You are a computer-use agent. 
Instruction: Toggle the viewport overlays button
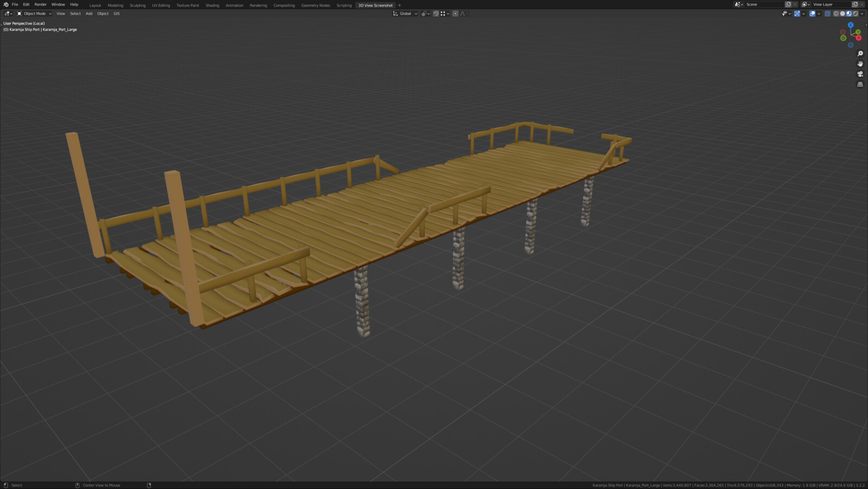[x=812, y=14]
